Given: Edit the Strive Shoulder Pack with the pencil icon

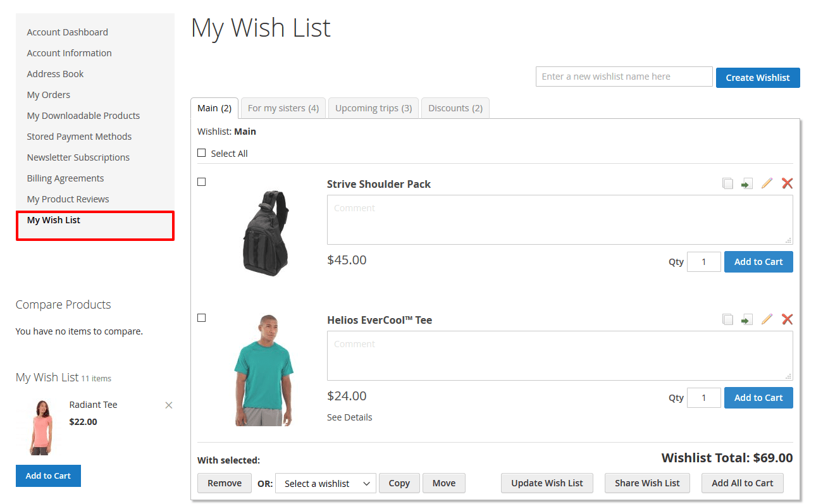Looking at the screenshot, I should click(x=767, y=183).
